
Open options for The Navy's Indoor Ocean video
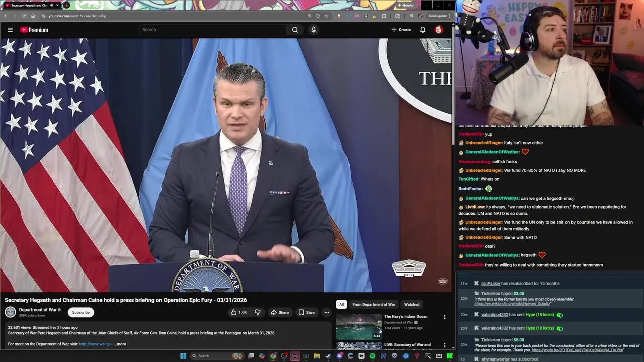[444, 317]
